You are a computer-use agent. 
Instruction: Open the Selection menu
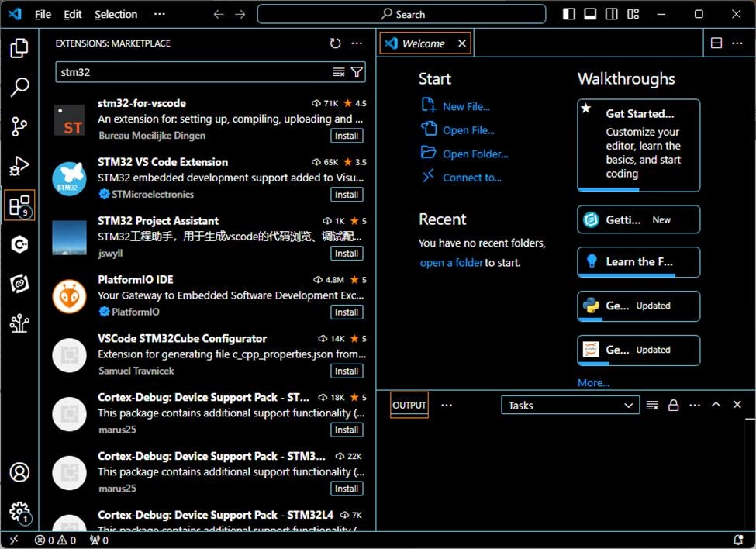[116, 15]
